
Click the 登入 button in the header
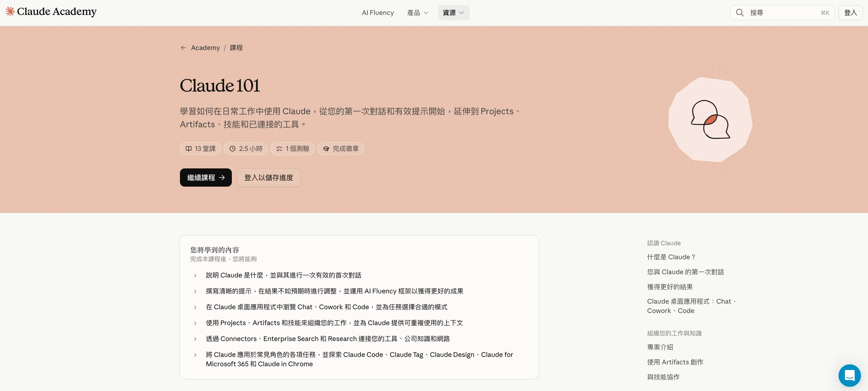click(850, 13)
